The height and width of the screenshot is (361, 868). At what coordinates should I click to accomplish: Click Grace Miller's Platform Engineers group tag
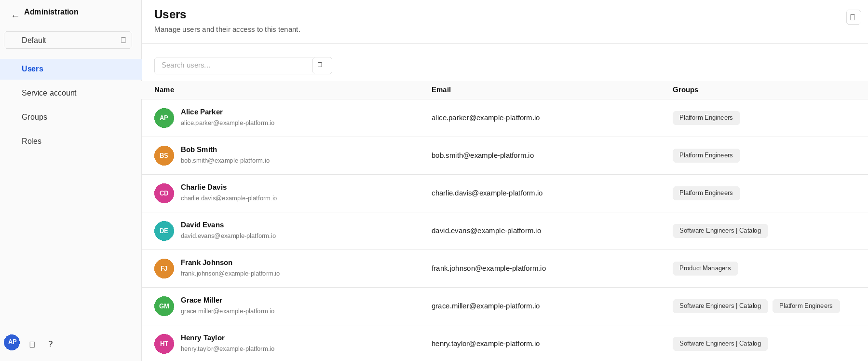(806, 306)
